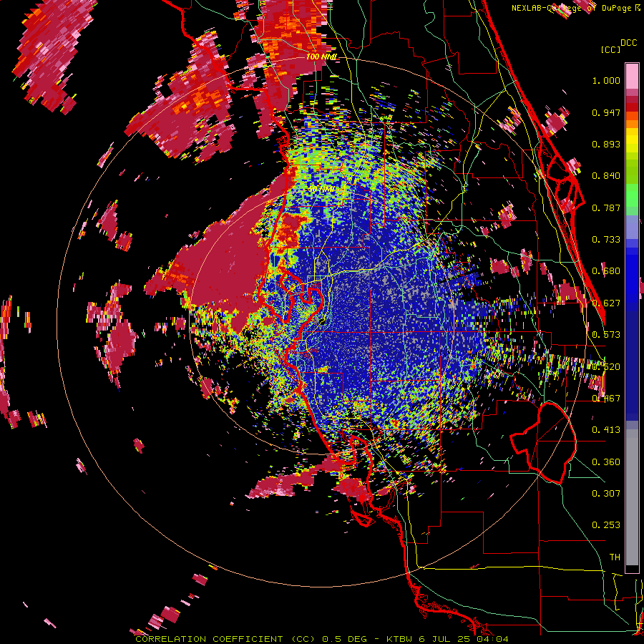This screenshot has width=644, height=644.
Task: Click the [CC] units label
Action: (x=611, y=49)
